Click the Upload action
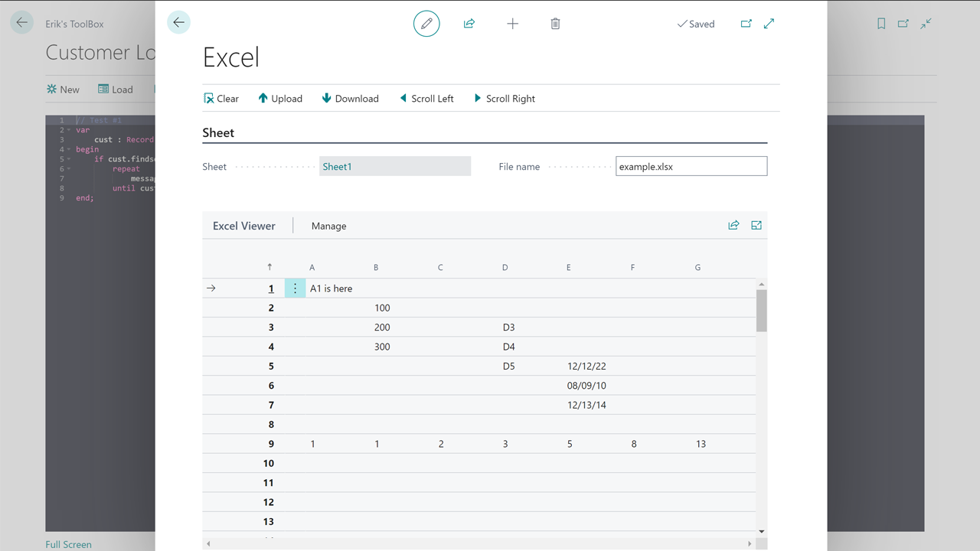Image resolution: width=980 pixels, height=551 pixels. 279,99
